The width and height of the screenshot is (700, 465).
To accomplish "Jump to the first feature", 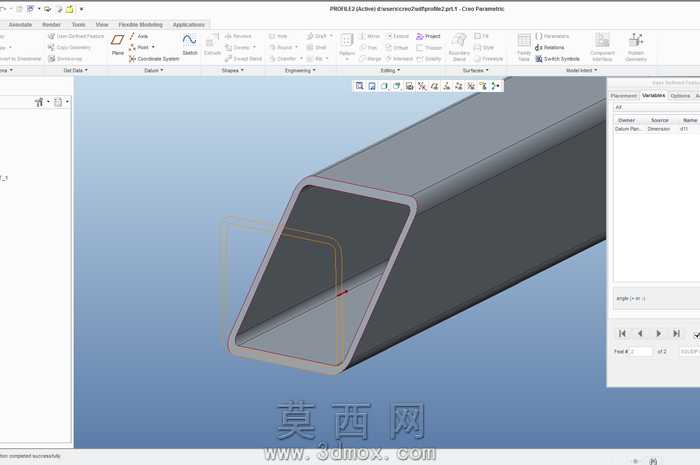I will [x=622, y=333].
